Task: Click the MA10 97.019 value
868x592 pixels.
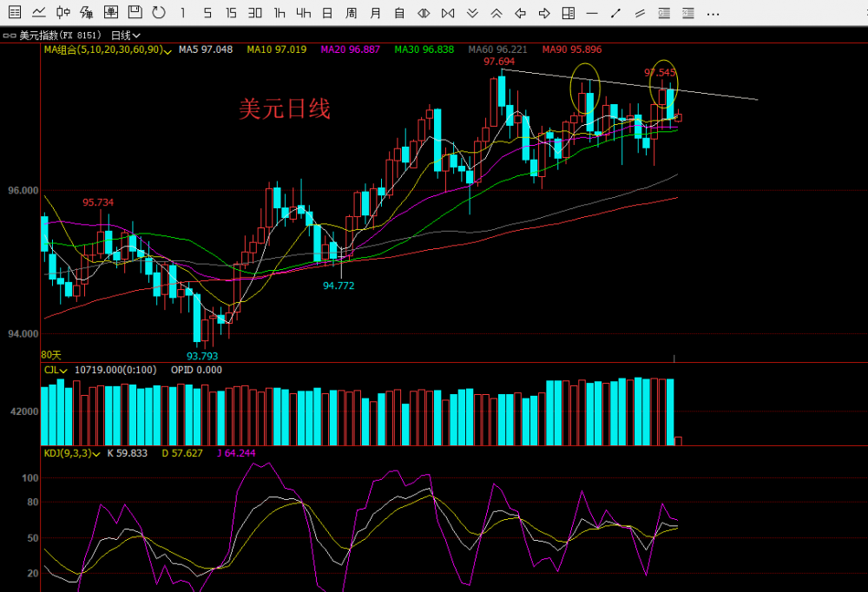Action: tap(276, 49)
